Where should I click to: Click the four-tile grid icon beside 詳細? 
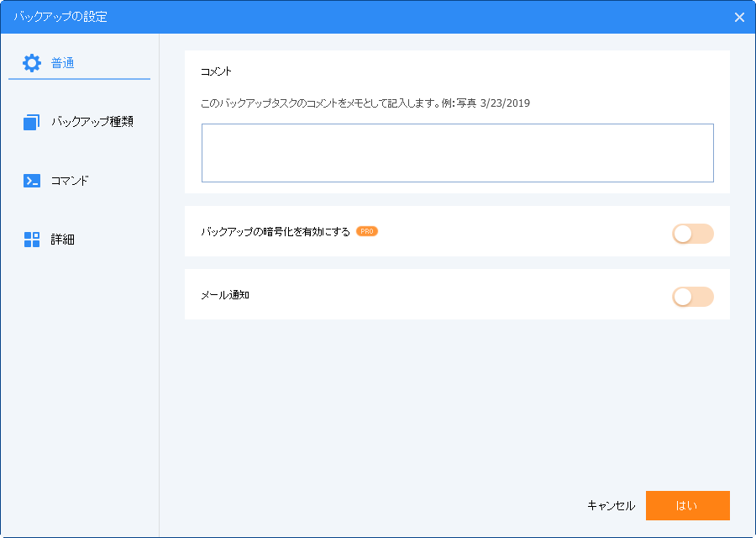point(32,240)
